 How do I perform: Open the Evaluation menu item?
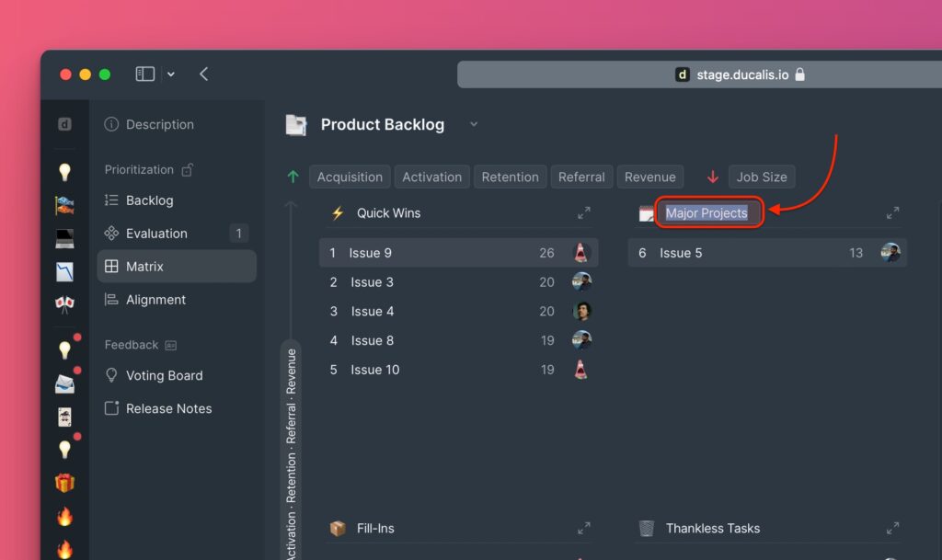tap(156, 234)
